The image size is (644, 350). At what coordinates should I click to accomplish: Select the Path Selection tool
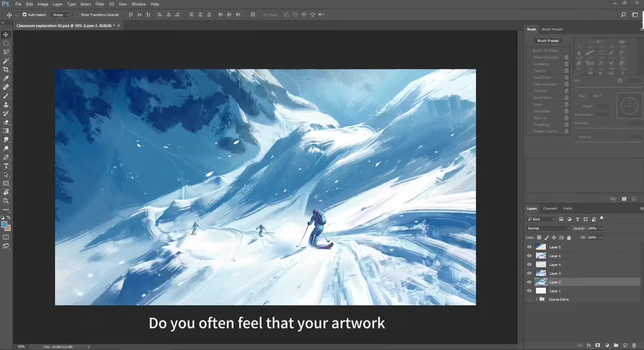pos(6,174)
